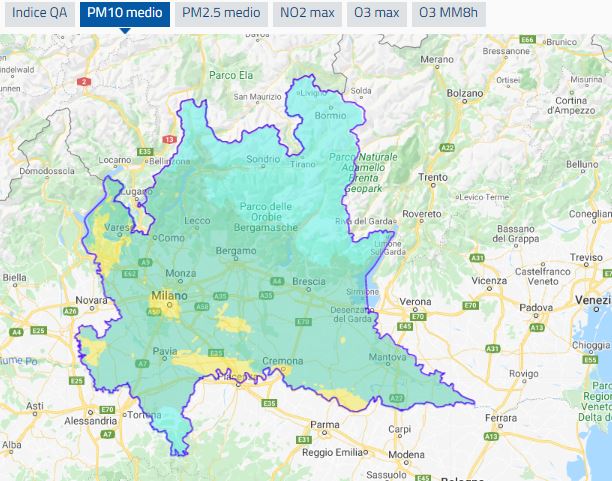The height and width of the screenshot is (481, 612).
Task: Click the E62 road shield near Varese
Action: pyautogui.click(x=129, y=272)
